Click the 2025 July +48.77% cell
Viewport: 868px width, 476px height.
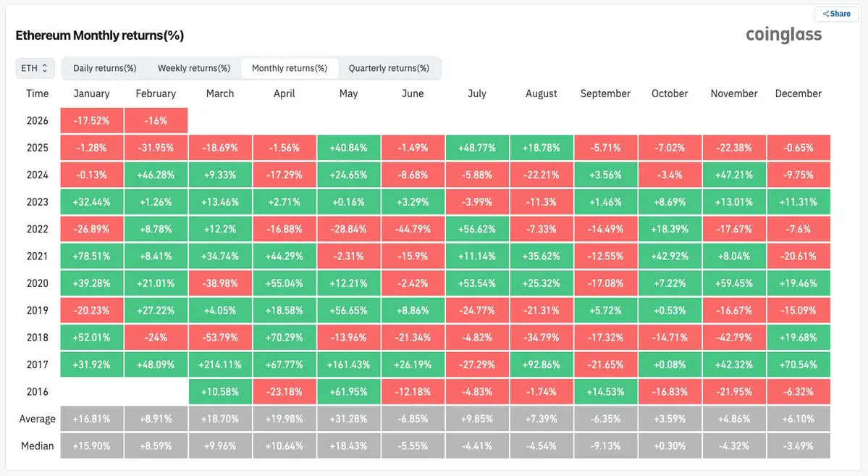477,148
